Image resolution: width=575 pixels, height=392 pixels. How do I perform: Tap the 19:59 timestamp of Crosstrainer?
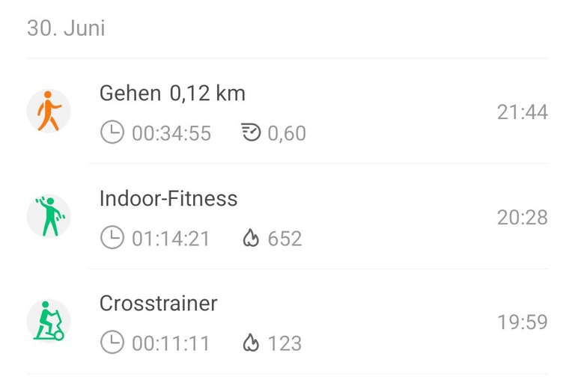coord(523,322)
